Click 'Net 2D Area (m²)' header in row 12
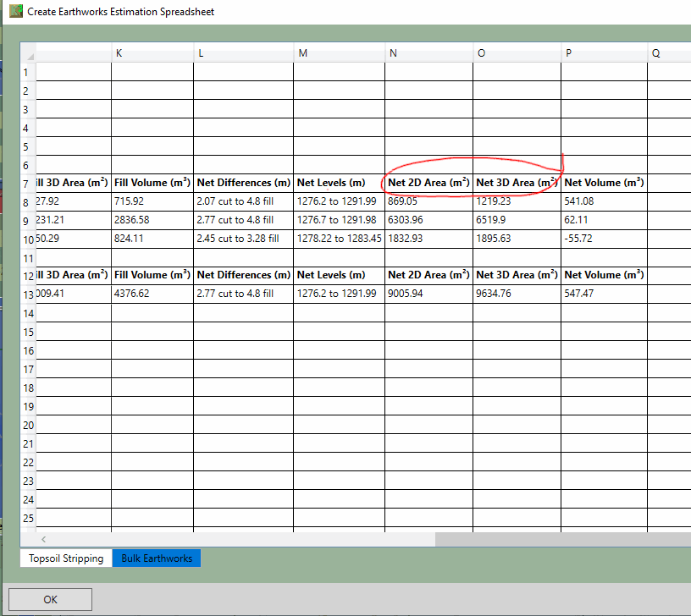The height and width of the screenshot is (616, 691). pyautogui.click(x=428, y=275)
